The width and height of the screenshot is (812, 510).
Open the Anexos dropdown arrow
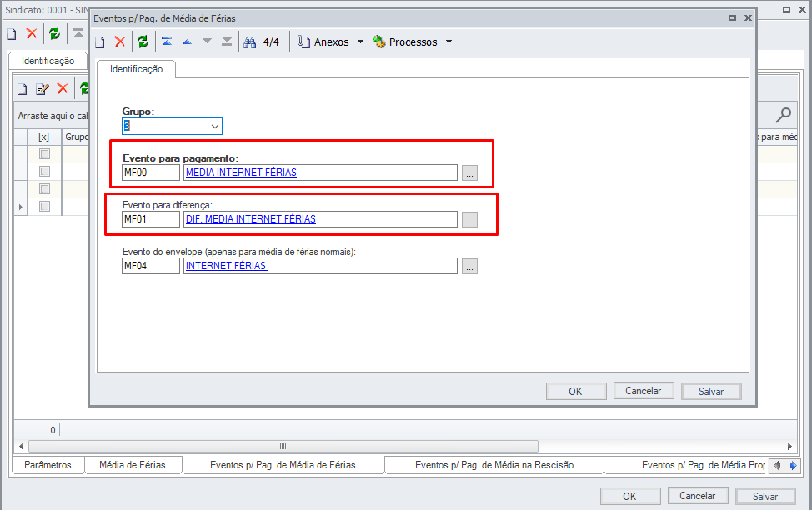point(360,42)
